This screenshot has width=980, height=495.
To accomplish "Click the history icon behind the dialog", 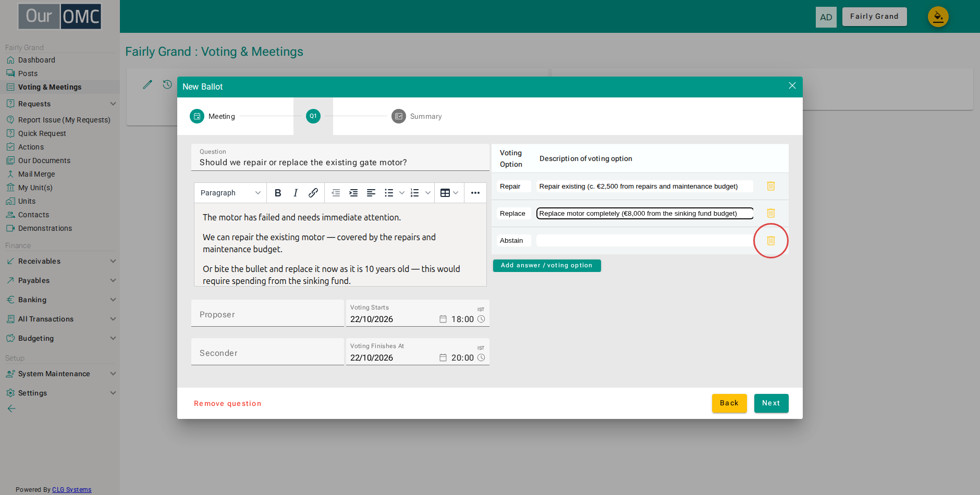I will pos(167,84).
